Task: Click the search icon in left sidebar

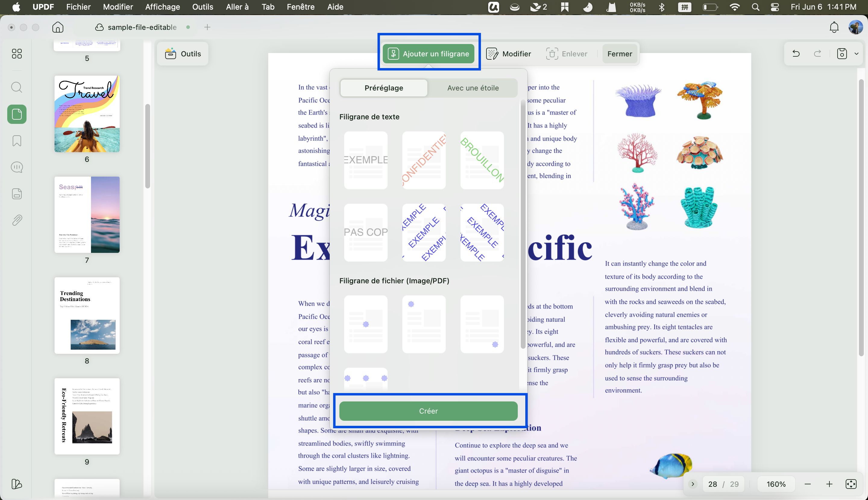Action: coord(17,87)
